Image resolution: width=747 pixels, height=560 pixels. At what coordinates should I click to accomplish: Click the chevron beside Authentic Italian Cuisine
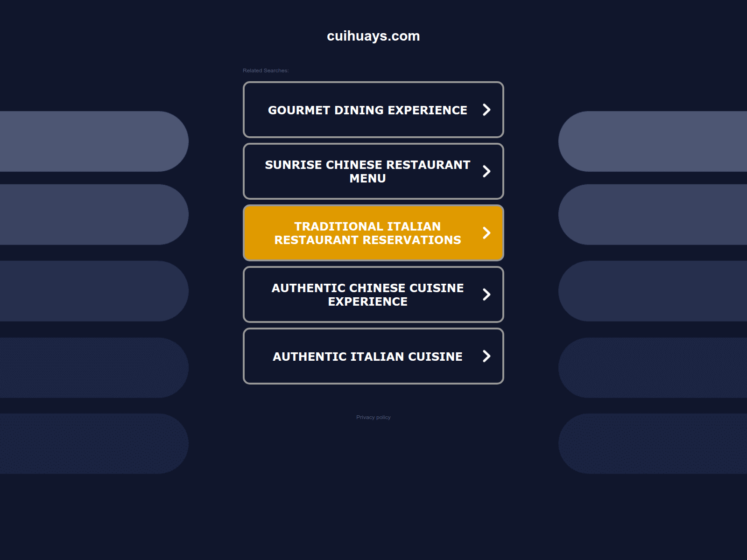coord(486,356)
